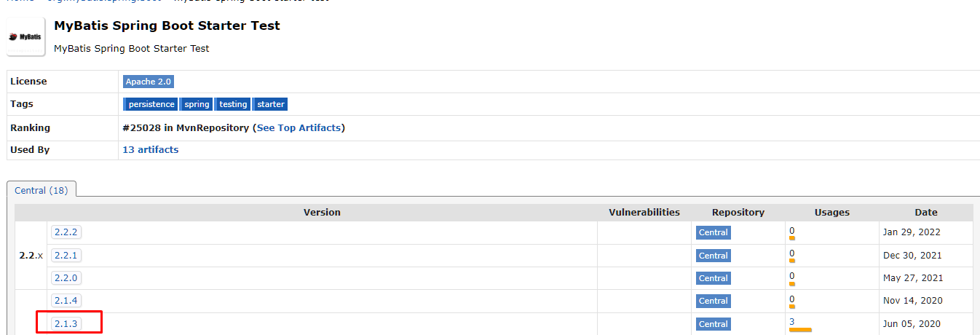The width and height of the screenshot is (980, 335).
Task: Select the starter tag
Action: coord(271,104)
